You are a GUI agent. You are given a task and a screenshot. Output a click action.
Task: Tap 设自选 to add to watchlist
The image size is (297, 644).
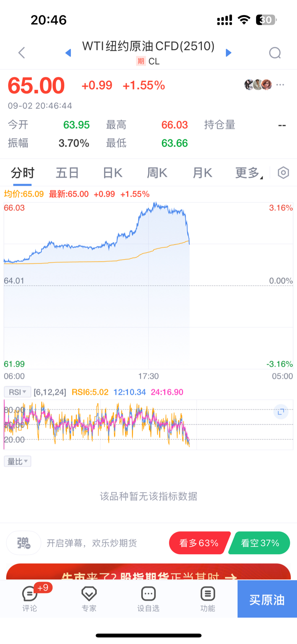pos(148,598)
